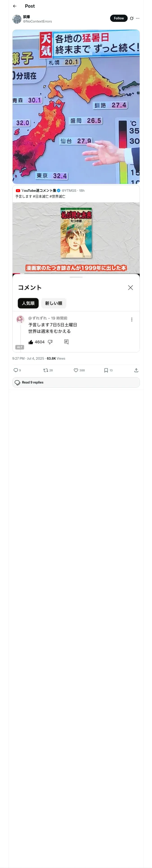The height and width of the screenshot is (868, 152).
Task: Open the comment's three-dot menu
Action: 132,320
